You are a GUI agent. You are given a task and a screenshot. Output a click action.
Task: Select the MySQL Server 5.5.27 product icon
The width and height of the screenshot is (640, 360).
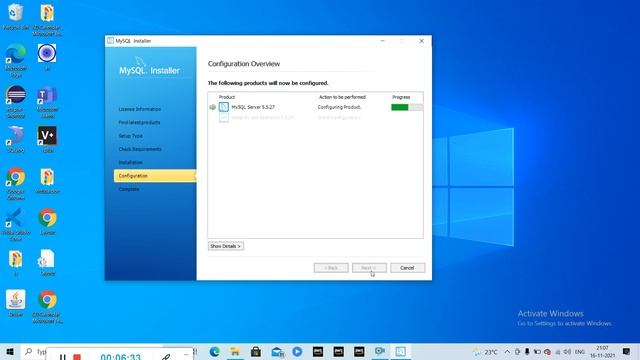[x=224, y=107]
